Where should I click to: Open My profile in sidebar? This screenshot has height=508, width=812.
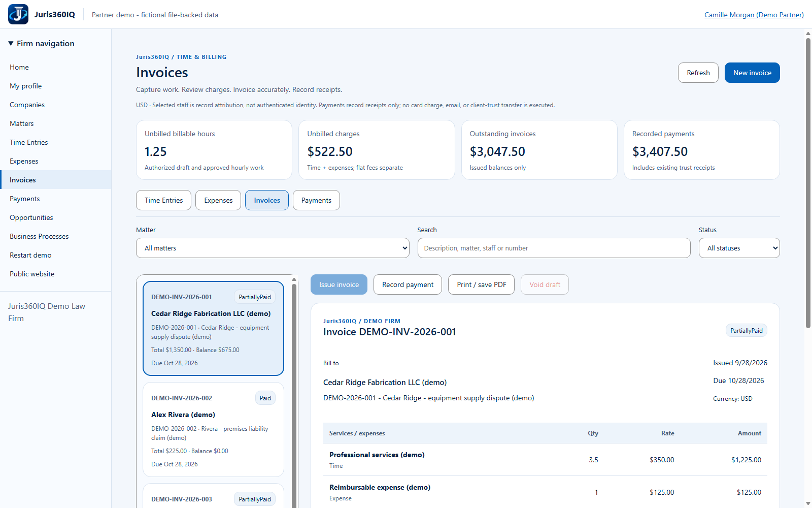[56, 86]
